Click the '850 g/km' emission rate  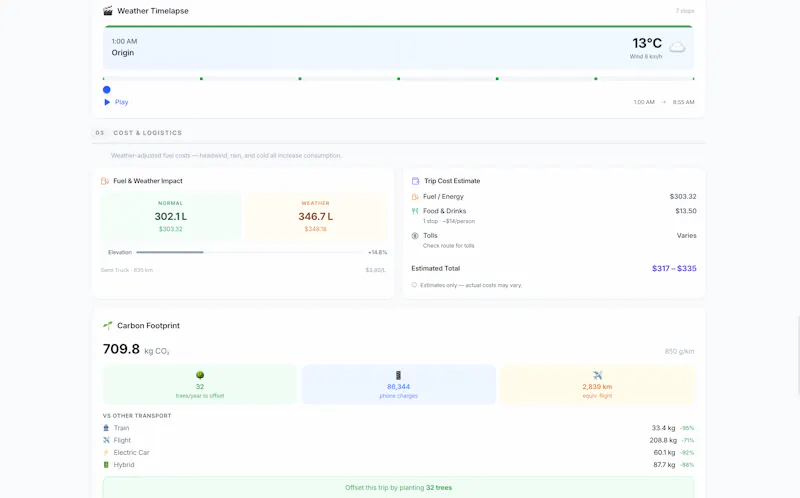(679, 351)
